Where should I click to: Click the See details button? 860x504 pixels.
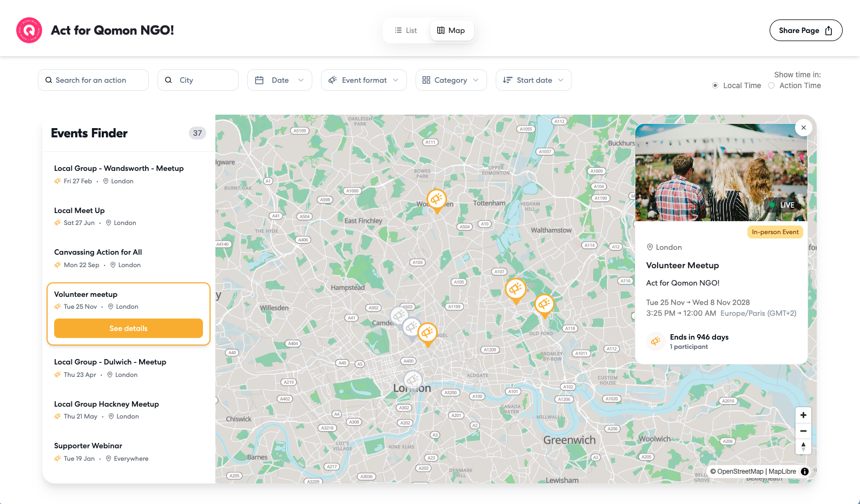[128, 328]
